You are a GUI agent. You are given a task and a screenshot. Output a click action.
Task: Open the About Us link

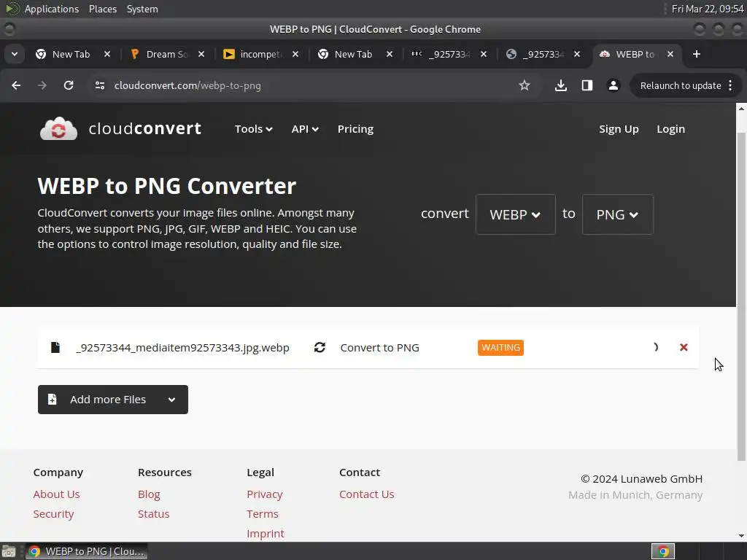pos(56,494)
